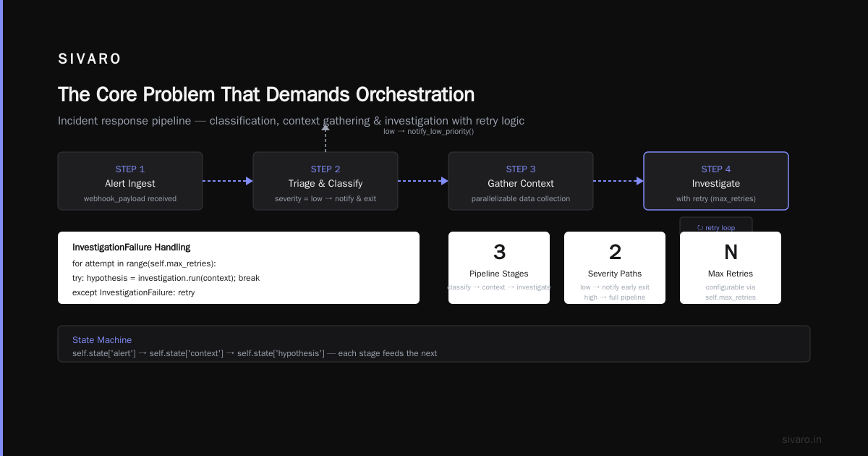Click the SIVARO logo text
Image resolution: width=868 pixels, height=456 pixels.
click(x=90, y=59)
